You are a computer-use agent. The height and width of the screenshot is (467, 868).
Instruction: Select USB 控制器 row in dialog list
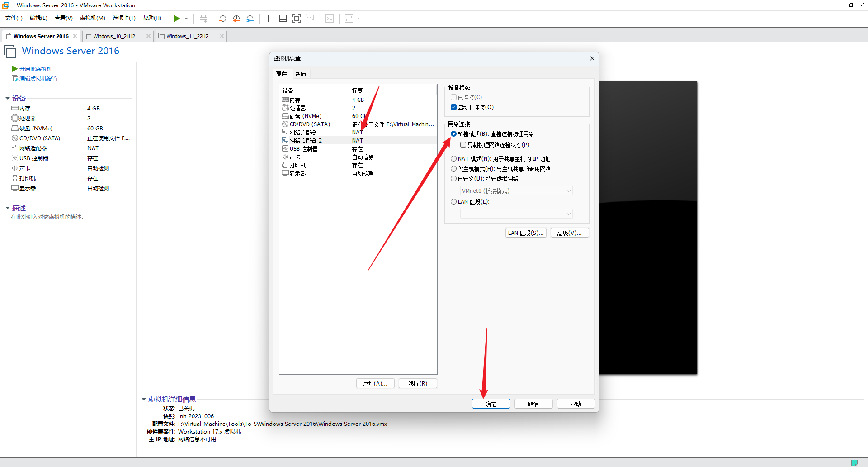358,149
